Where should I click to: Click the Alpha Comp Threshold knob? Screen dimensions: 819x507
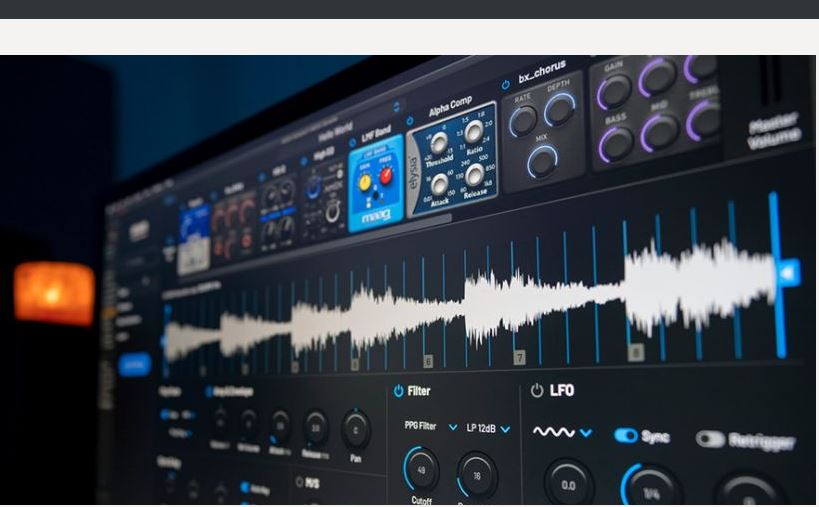point(438,143)
